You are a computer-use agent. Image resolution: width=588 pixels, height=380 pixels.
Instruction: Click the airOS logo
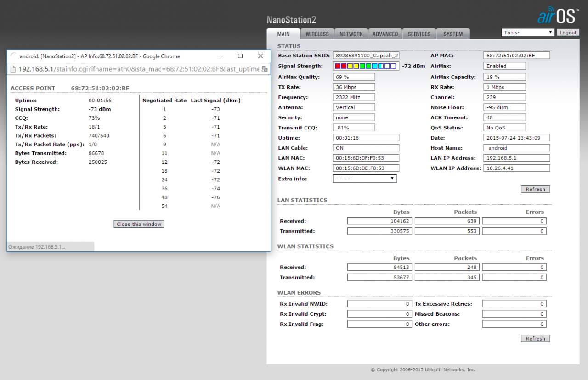[x=558, y=15]
